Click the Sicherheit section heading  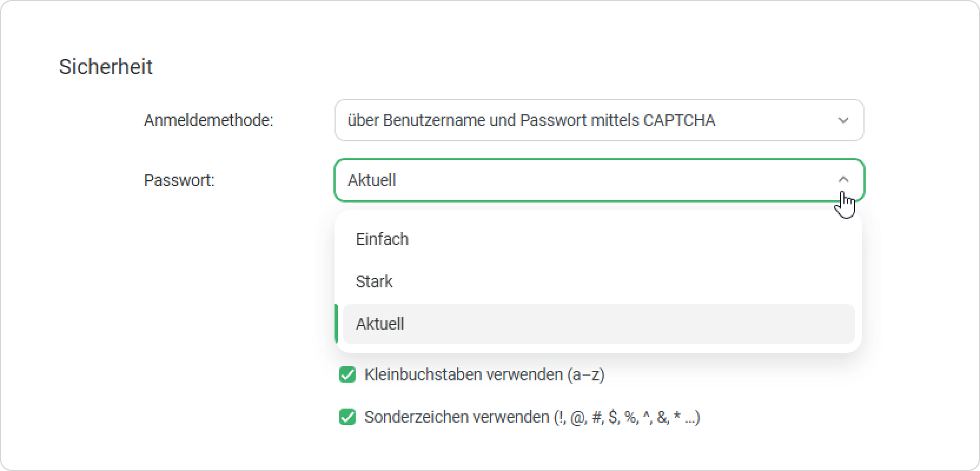(x=105, y=67)
